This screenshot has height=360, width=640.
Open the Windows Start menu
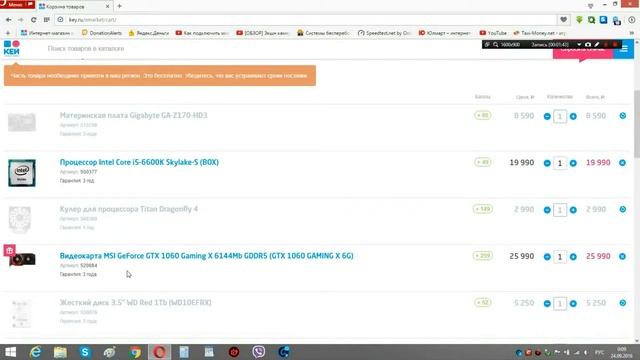pos(10,352)
